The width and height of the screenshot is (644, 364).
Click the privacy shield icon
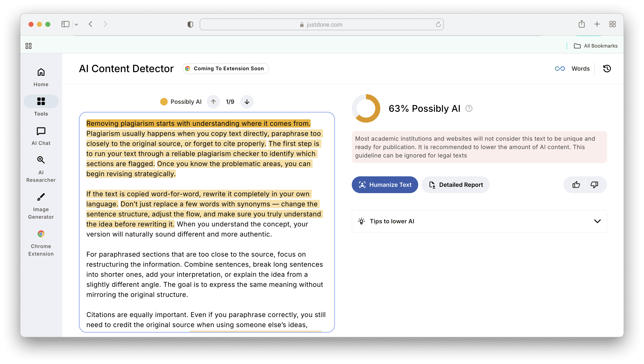point(190,25)
